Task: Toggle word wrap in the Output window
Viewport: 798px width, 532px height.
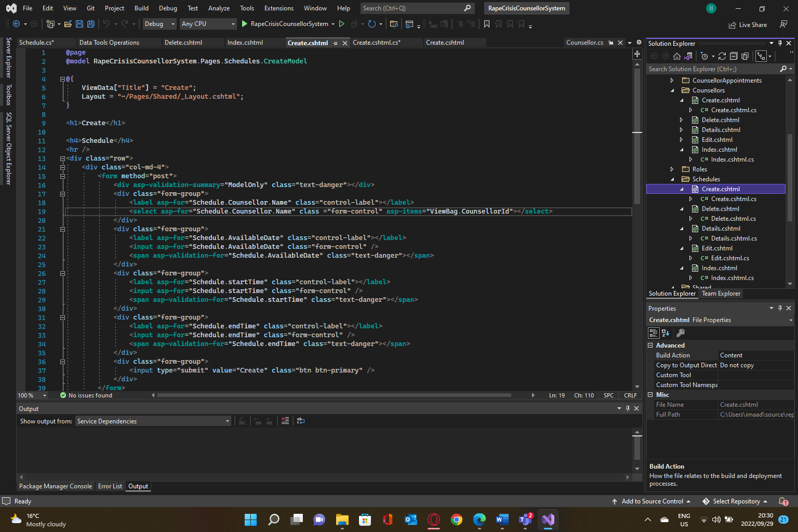Action: click(x=301, y=421)
